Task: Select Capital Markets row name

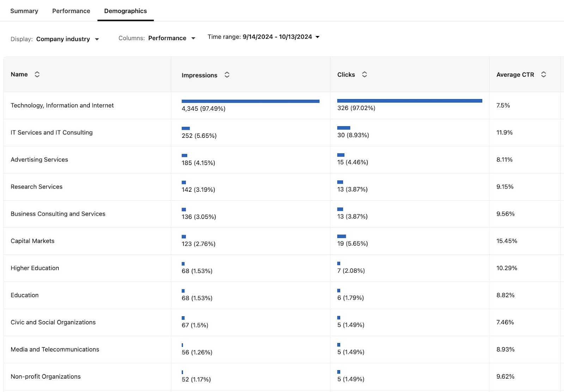Action: 33,241
